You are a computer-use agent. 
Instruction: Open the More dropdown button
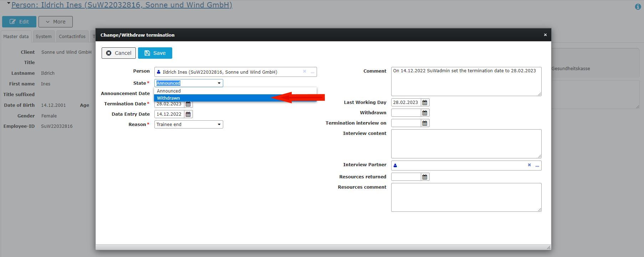point(56,22)
